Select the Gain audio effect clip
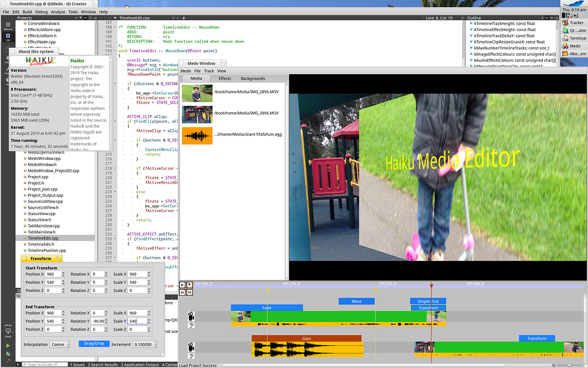 [307, 338]
